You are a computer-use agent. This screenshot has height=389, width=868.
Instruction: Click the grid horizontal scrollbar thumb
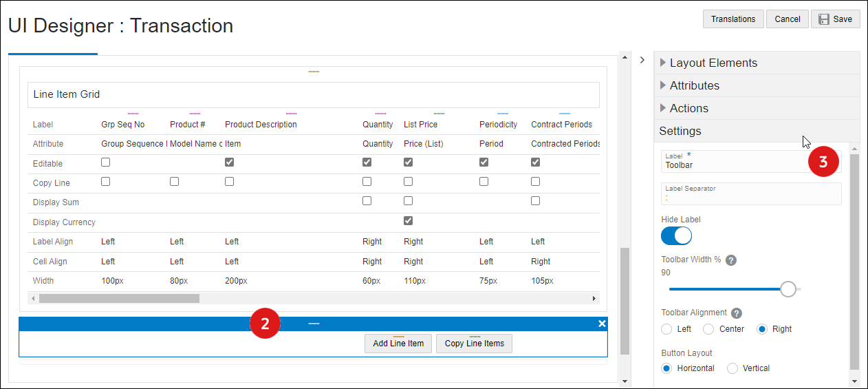click(x=119, y=298)
